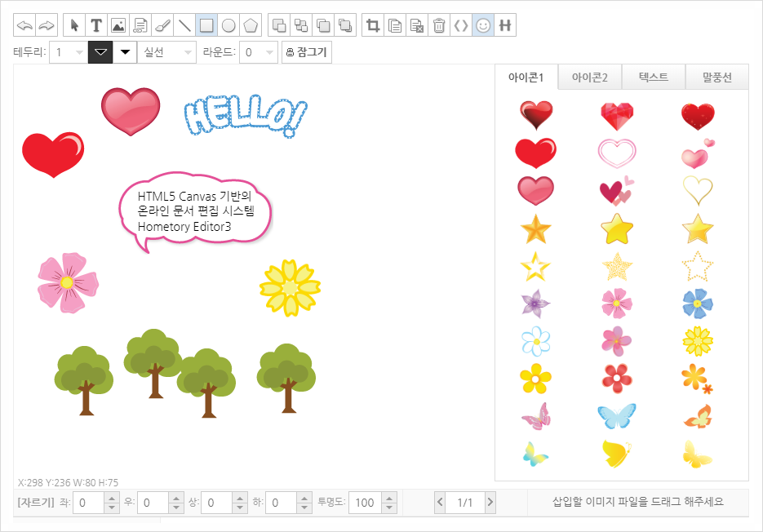Viewport: 763px width, 532px height.
Task: Select the pink flower on canvas
Action: pos(68,283)
